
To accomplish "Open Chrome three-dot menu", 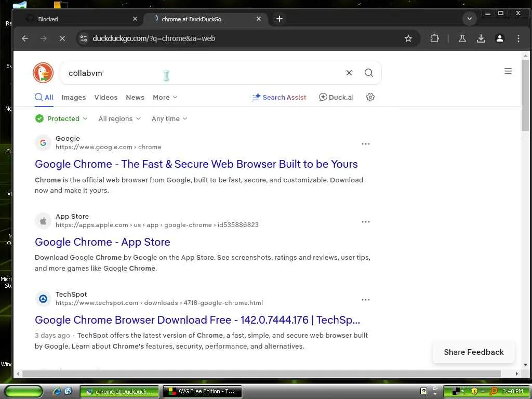I will pyautogui.click(x=518, y=38).
